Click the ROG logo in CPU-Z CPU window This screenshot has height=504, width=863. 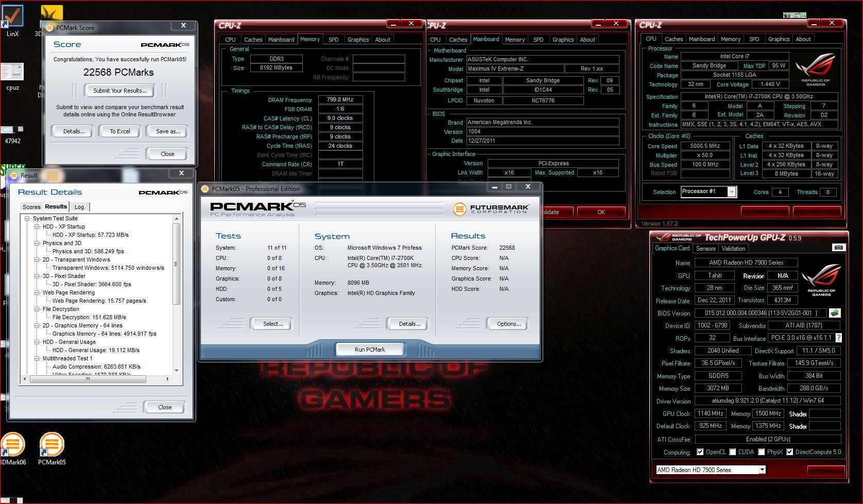coord(816,70)
